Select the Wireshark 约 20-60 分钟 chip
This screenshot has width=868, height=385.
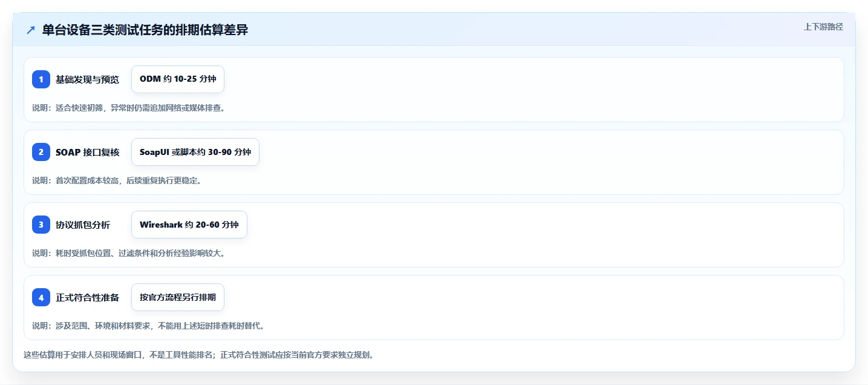[189, 225]
